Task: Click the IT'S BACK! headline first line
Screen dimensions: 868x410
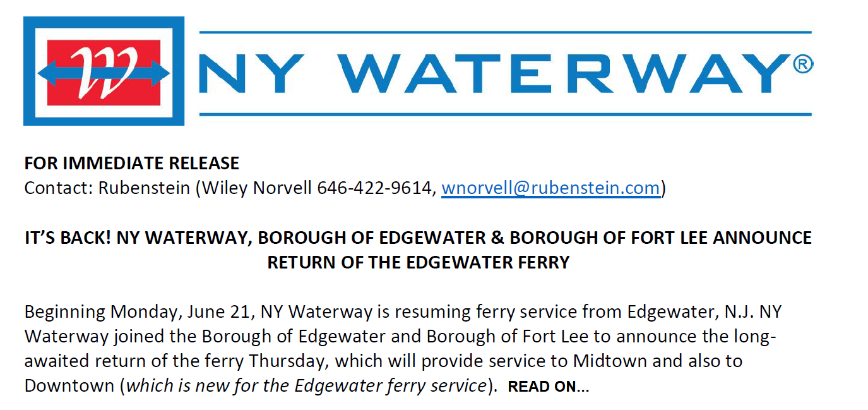Action: click(418, 238)
